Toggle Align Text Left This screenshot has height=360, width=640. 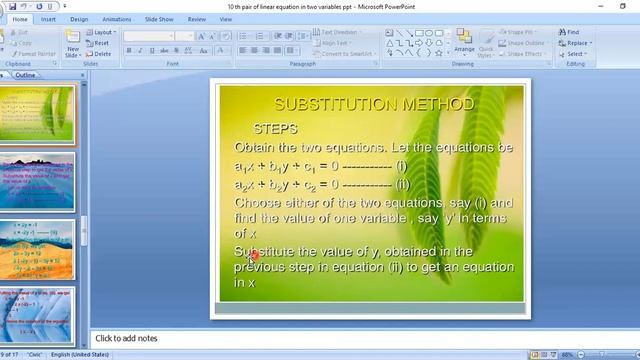pos(243,51)
